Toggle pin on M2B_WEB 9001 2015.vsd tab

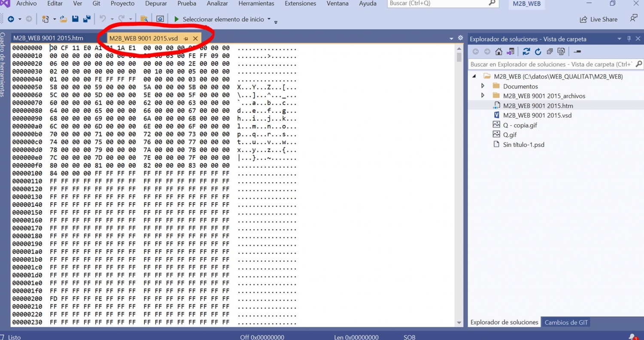[x=186, y=39]
